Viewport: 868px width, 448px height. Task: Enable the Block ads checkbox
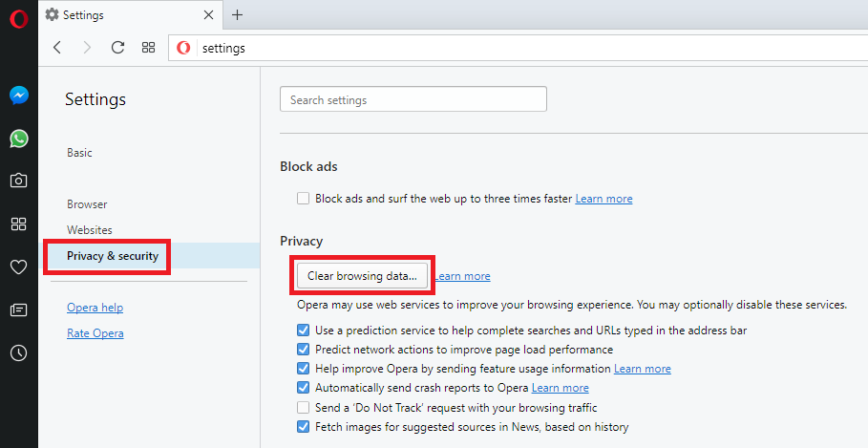(x=303, y=199)
